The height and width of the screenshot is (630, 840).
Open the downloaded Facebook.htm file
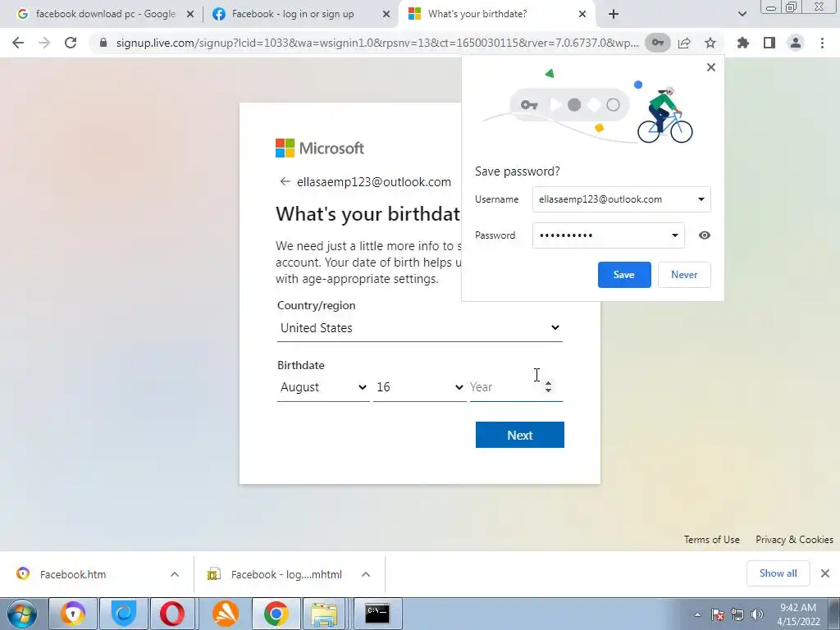point(73,574)
